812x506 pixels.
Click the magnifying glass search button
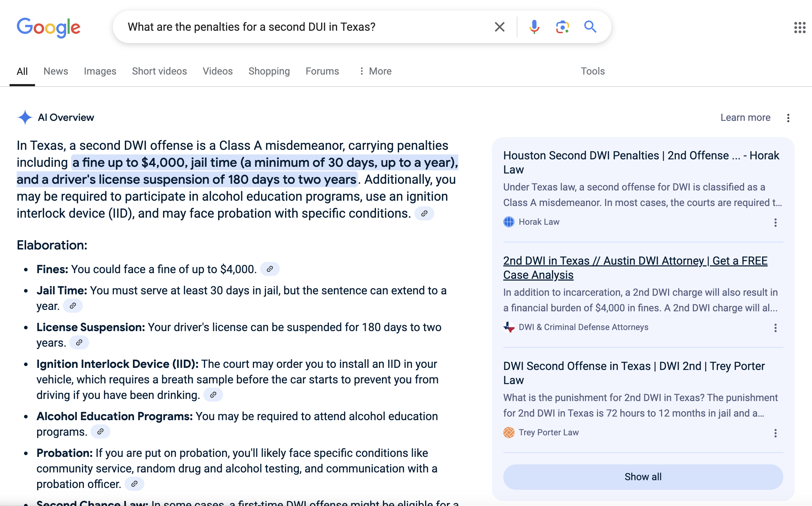pos(590,27)
